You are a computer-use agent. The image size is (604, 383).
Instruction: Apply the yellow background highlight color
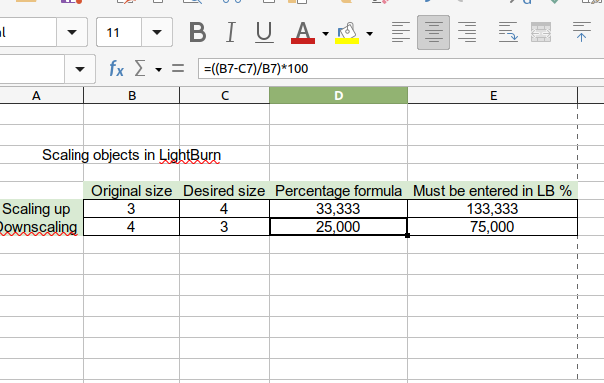(347, 32)
